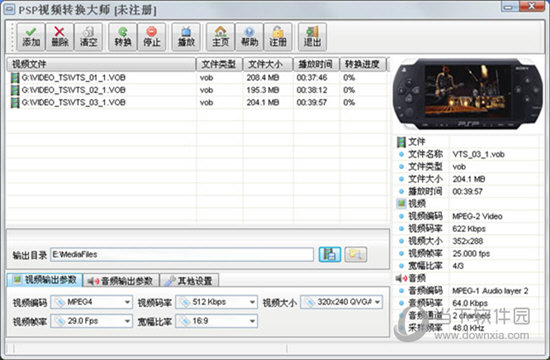Click the MPEG-1 Audio layer 2 value
Image resolution: width=550 pixels, height=360 pixels.
coord(490,291)
